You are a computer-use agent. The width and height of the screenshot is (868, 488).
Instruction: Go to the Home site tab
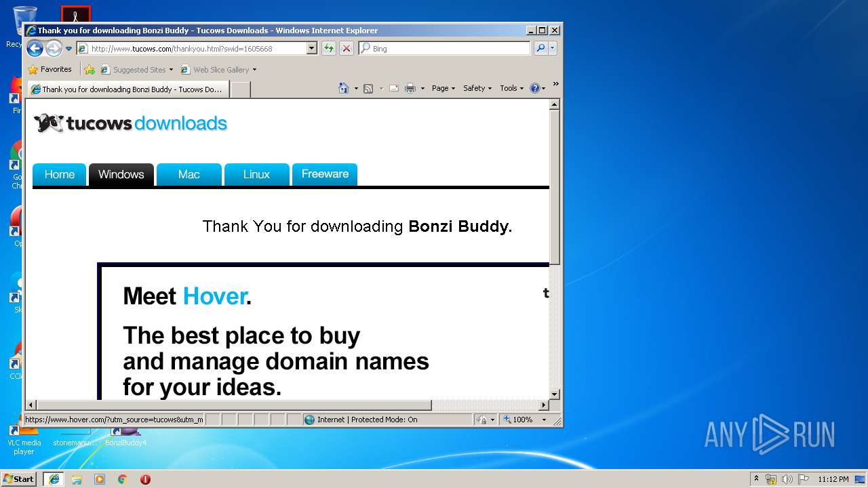point(60,174)
